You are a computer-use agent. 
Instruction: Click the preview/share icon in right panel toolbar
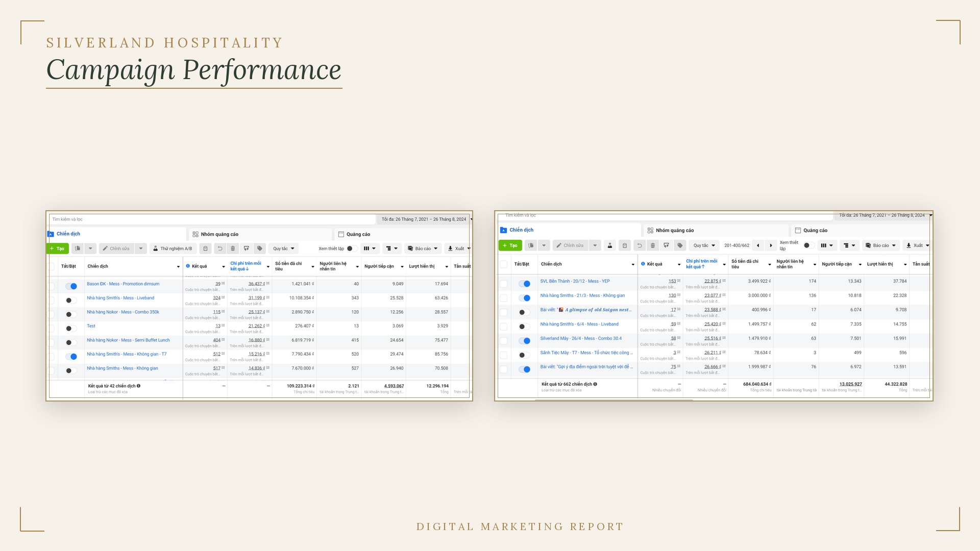666,245
